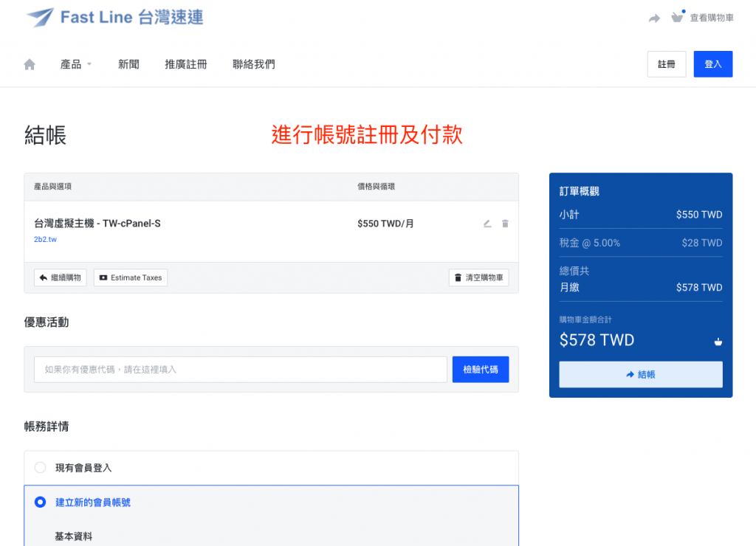
Task: Expand the 產品 dropdown menu
Action: (x=76, y=64)
